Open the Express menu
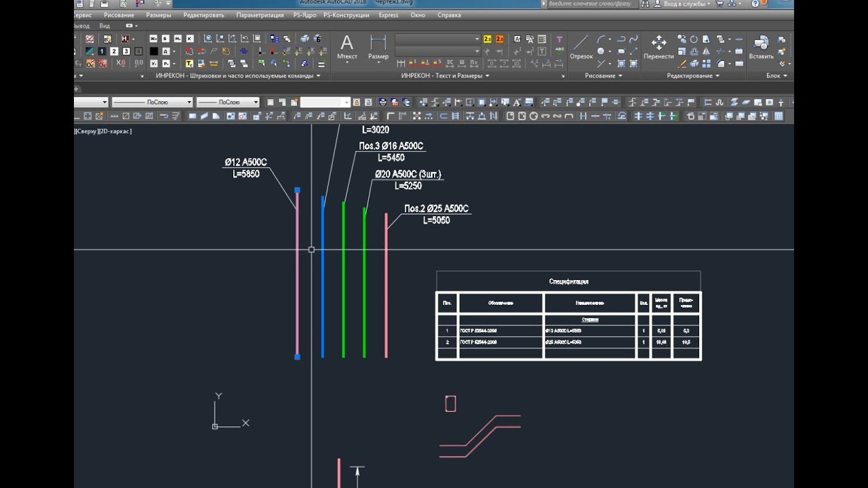 389,15
